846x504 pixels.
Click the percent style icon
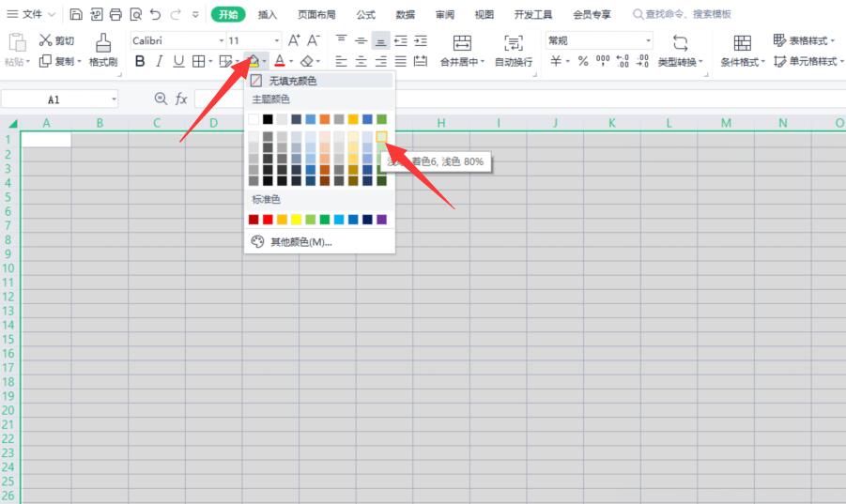click(582, 61)
